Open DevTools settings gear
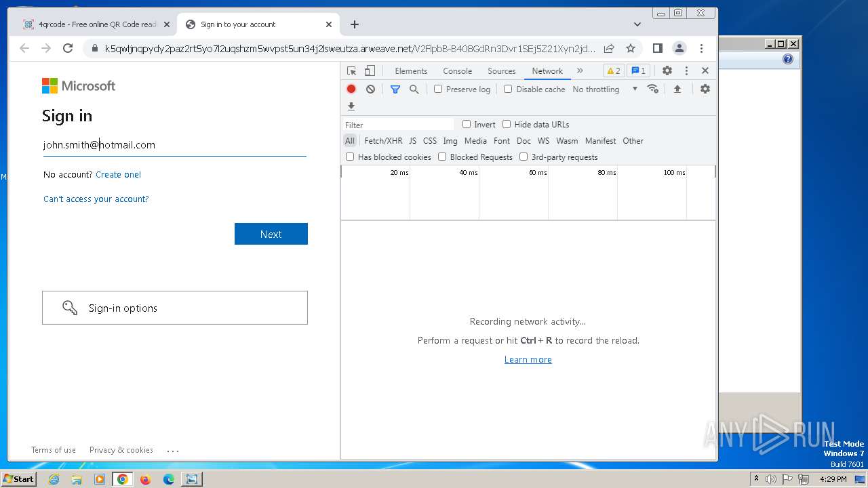Screen dimensions: 868x488 pos(667,70)
